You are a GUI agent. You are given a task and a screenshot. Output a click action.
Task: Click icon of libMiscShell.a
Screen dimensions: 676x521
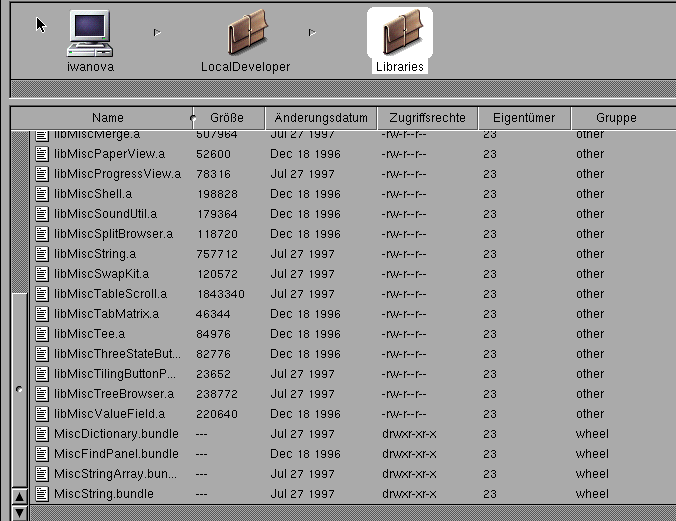(x=42, y=194)
